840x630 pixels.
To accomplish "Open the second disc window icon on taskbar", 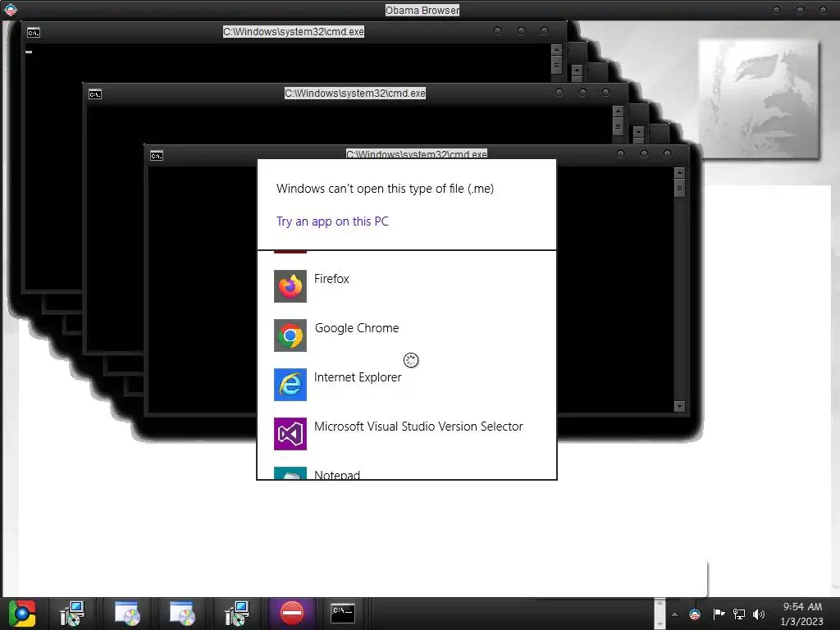I will [182, 614].
